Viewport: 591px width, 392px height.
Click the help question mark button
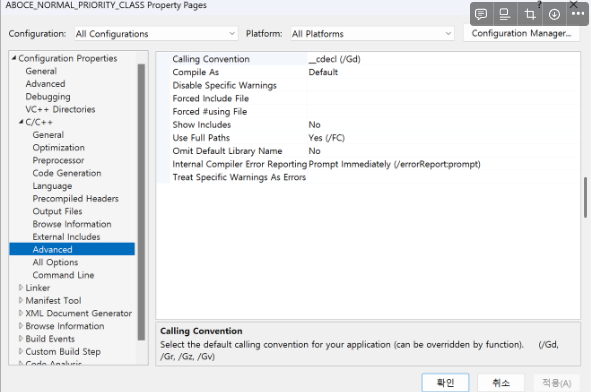pyautogui.click(x=539, y=4)
